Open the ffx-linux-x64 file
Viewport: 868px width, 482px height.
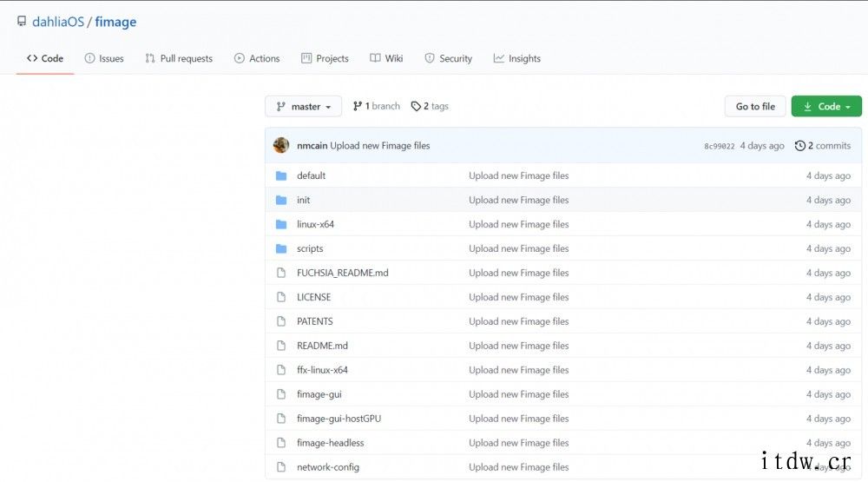322,370
